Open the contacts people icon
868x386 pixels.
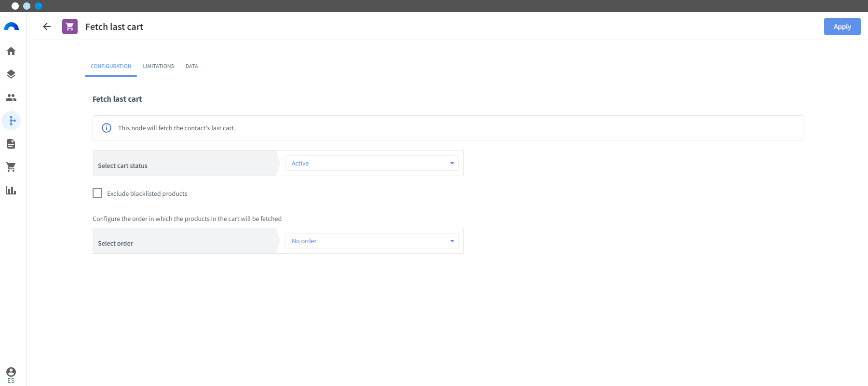11,97
